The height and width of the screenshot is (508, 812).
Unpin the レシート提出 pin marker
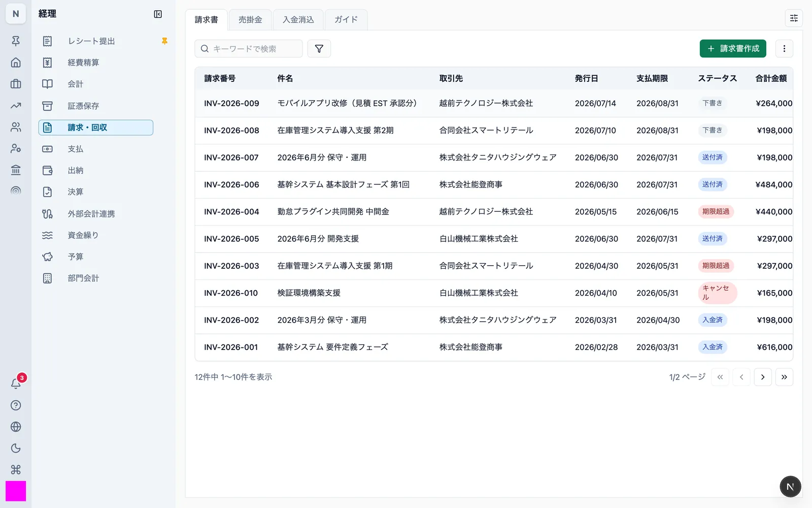click(164, 41)
